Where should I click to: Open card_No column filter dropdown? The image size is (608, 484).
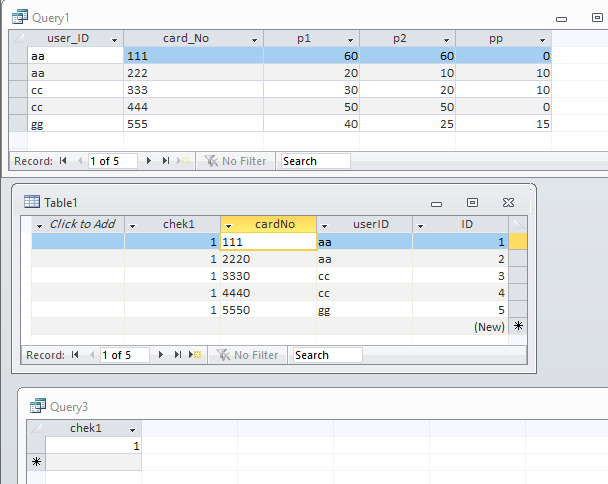(254, 40)
